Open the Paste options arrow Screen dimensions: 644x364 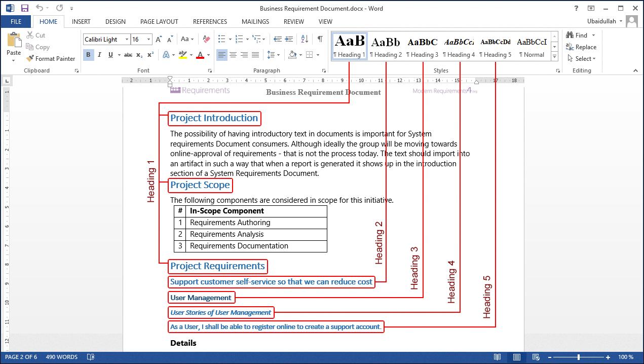pos(14,60)
